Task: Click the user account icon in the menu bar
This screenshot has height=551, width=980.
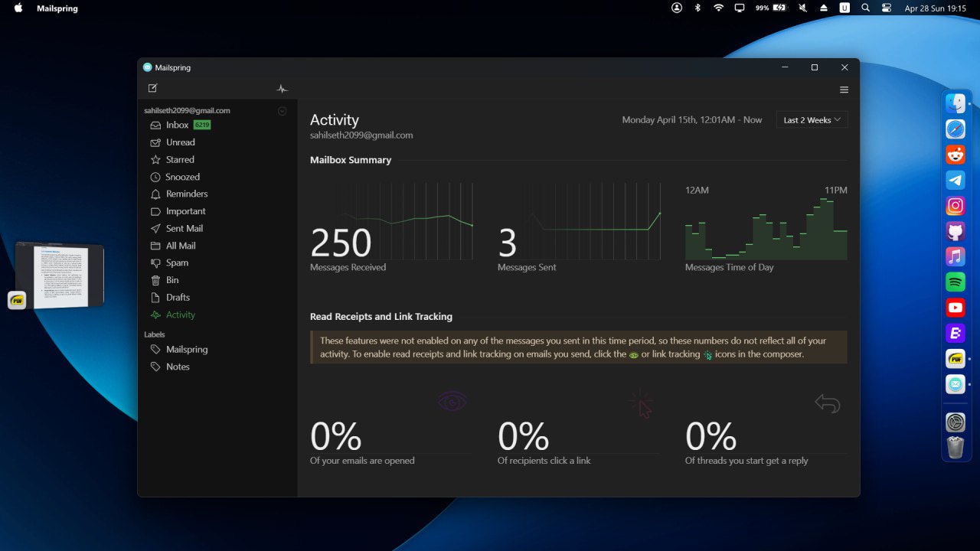Action: coord(677,8)
